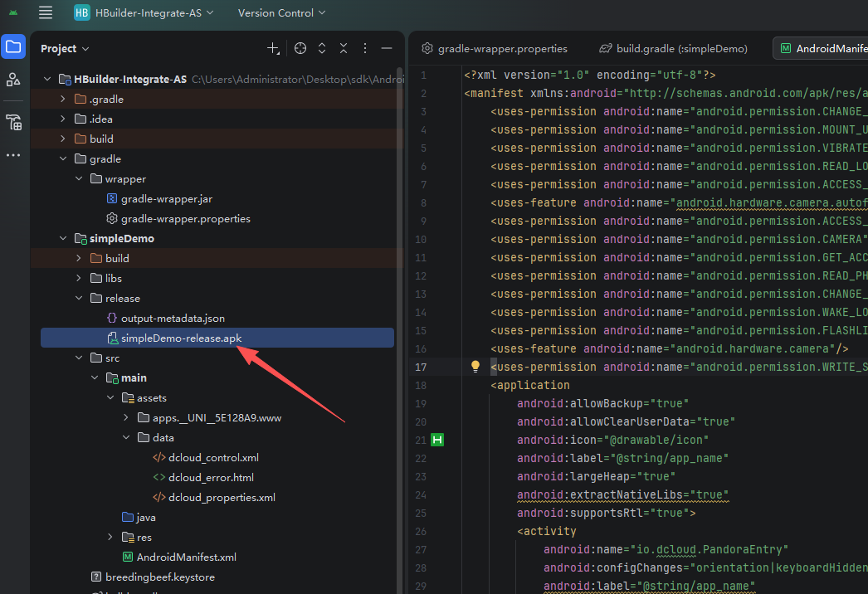Viewport: 868px width, 594px height.
Task: Open Project view mode dropdown
Action: pyautogui.click(x=64, y=49)
